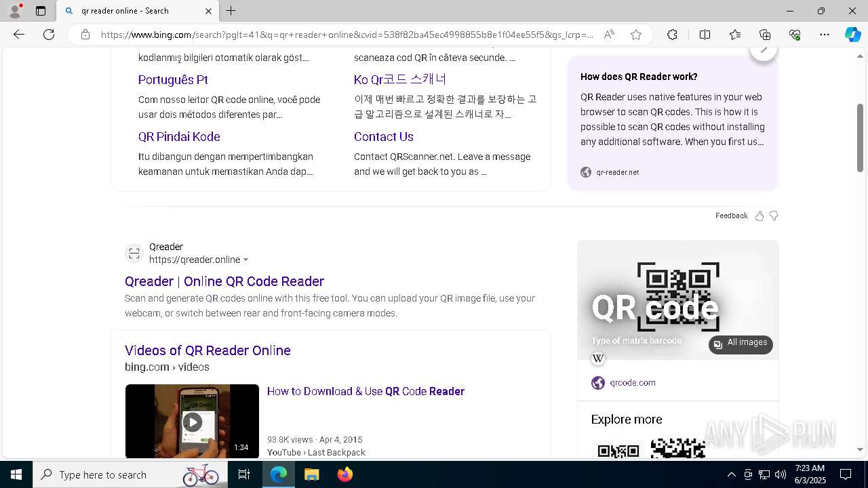
Task: Expand the qreader.online URL dropdown arrow
Action: click(x=245, y=260)
